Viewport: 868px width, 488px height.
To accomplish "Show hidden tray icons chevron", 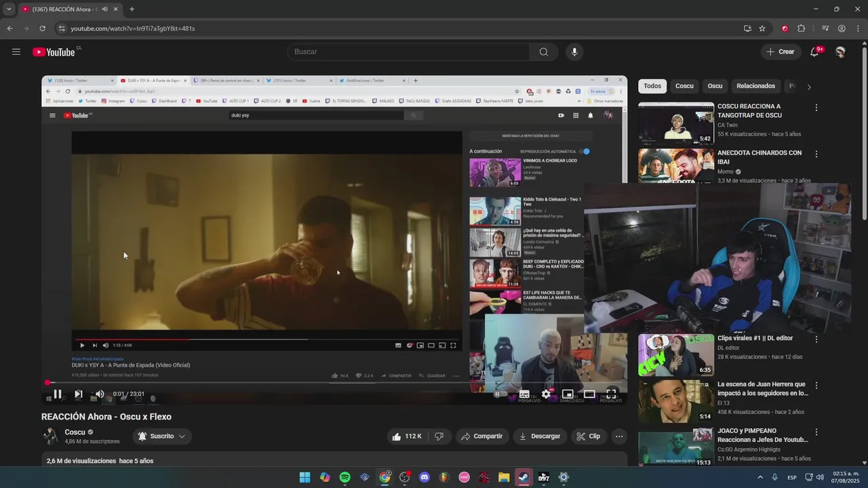I will (759, 477).
